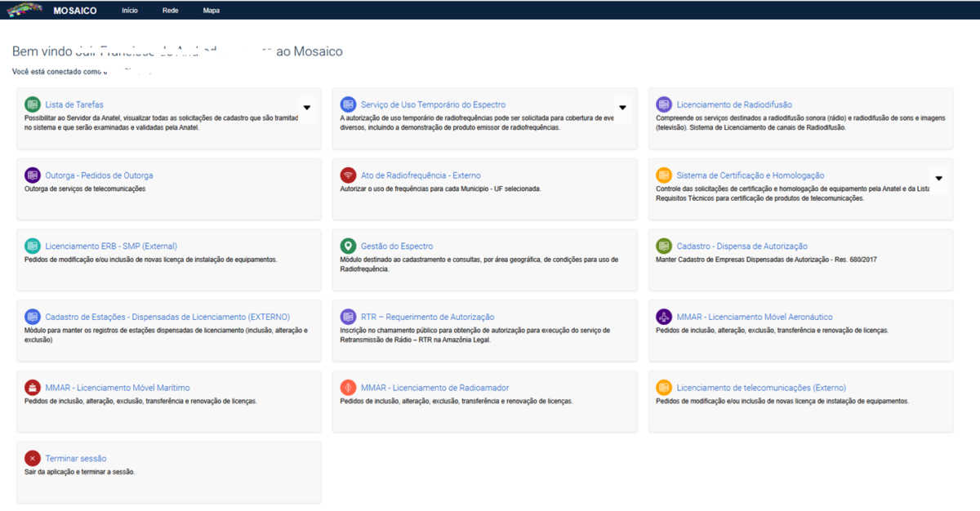Open the RTR – Requerimento de Autorização link
Viewport: 980px width, 511px height.
(x=427, y=317)
